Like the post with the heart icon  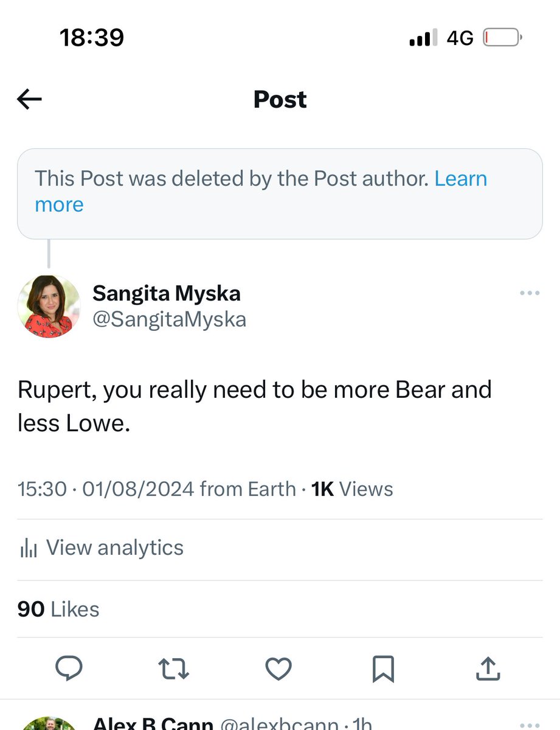click(278, 668)
